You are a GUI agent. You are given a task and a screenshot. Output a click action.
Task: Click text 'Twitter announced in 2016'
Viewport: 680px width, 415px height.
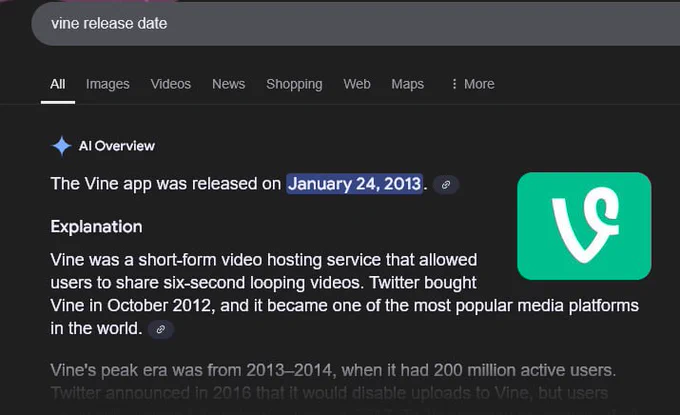(x=151, y=393)
